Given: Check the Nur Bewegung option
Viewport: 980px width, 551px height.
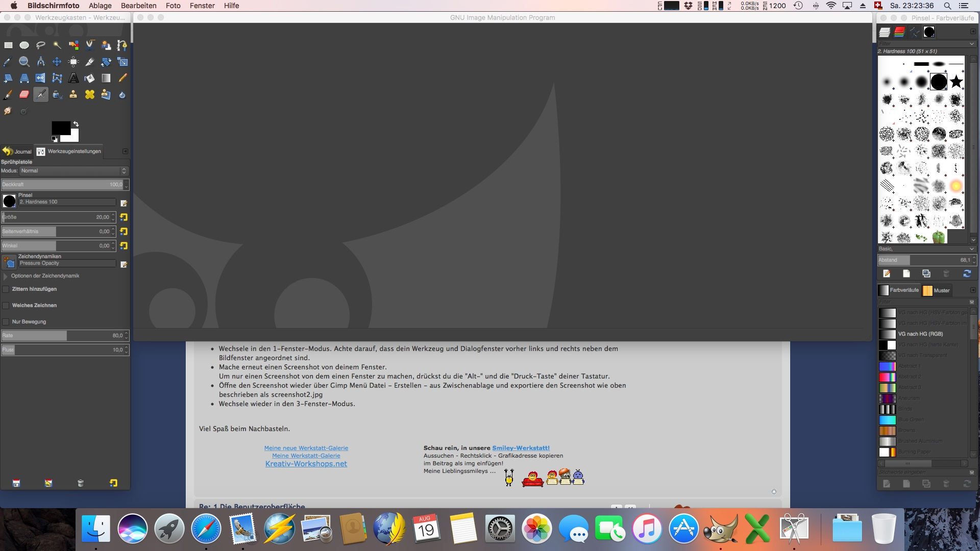Looking at the screenshot, I should (x=6, y=322).
